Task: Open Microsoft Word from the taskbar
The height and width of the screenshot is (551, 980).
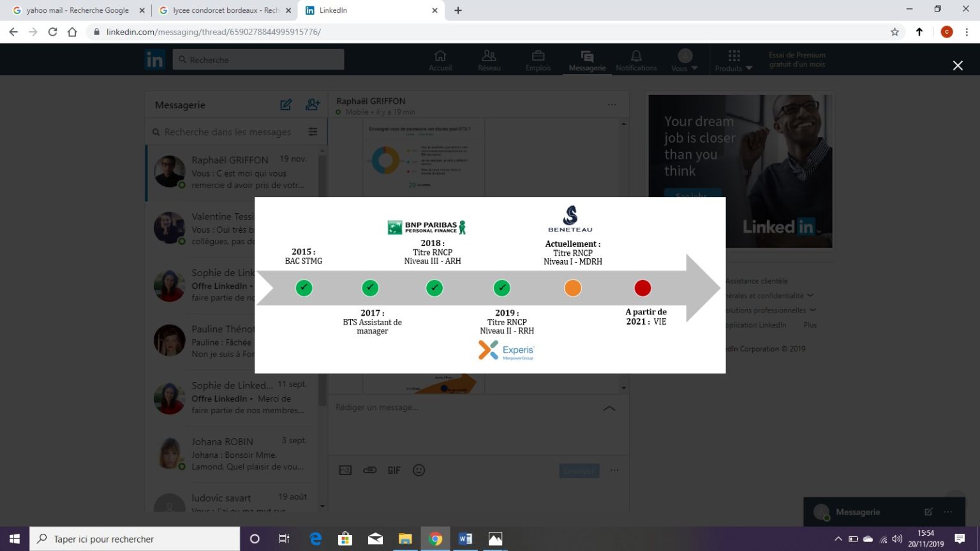Action: point(465,539)
